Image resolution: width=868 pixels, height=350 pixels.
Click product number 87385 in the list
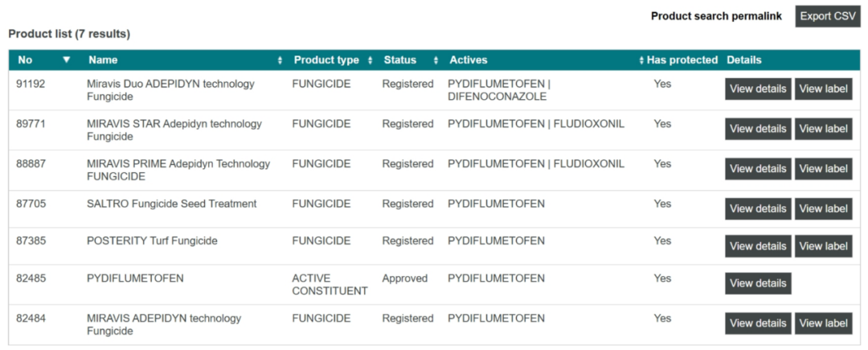31,241
